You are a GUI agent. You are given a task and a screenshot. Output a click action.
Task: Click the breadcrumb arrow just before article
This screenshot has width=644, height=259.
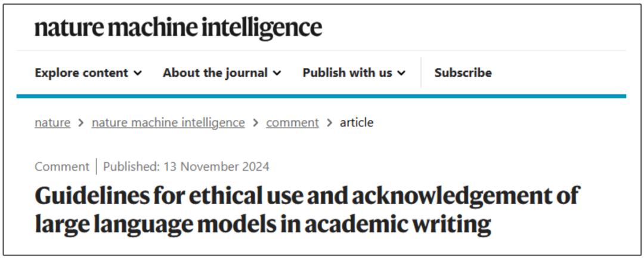[x=329, y=123]
